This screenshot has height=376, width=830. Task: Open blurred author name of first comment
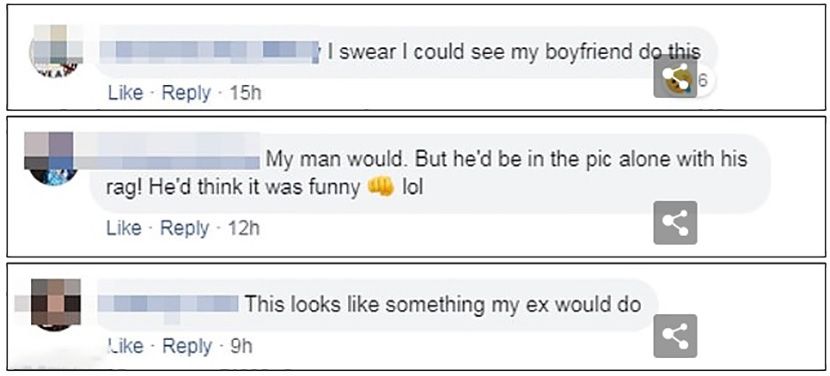(x=211, y=52)
